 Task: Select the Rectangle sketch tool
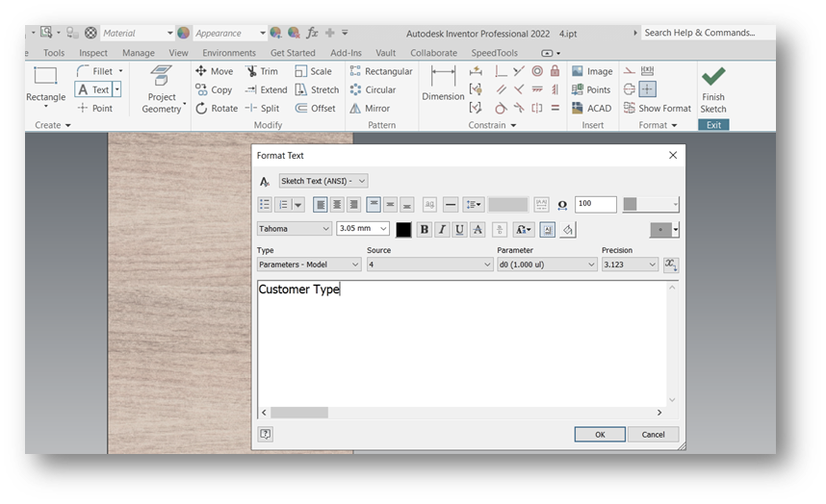(x=46, y=85)
